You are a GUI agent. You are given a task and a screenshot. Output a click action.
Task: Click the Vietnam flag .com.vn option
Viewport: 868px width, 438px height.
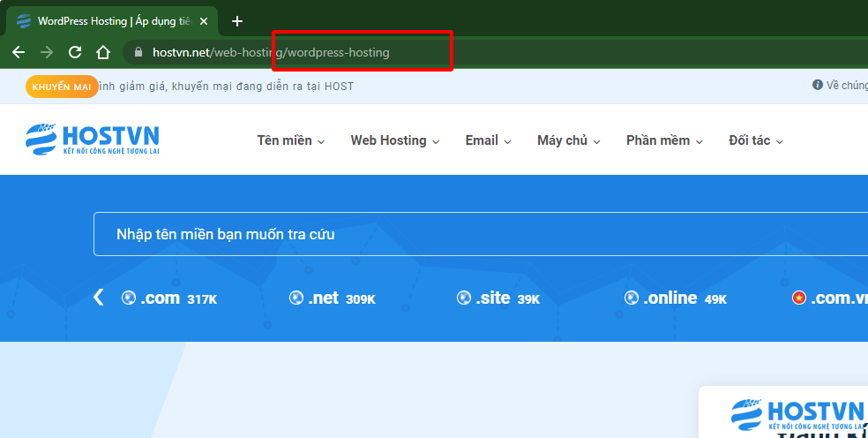(x=830, y=298)
